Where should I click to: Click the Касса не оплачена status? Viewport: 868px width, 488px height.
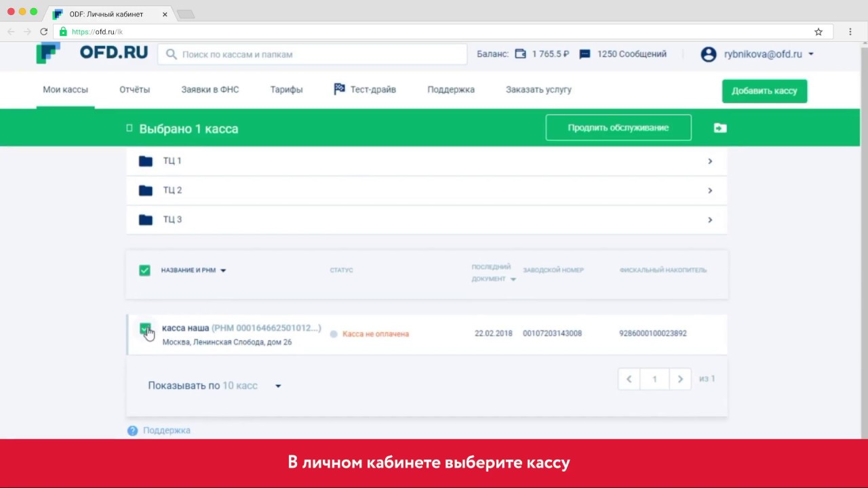tap(376, 334)
